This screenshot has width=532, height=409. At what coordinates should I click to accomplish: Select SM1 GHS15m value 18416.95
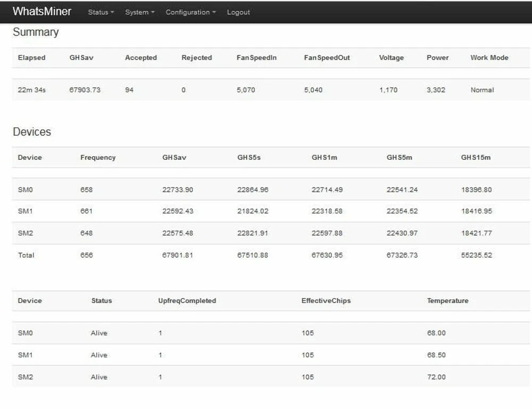pos(476,211)
